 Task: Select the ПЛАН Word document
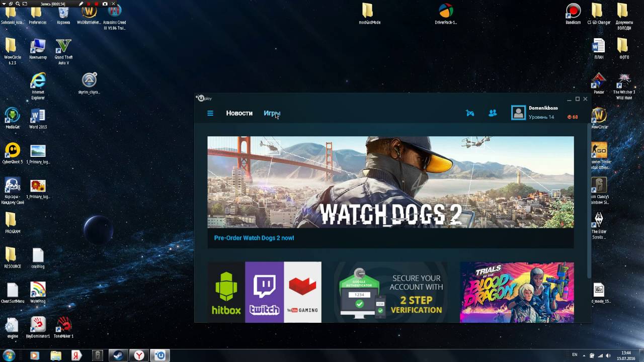[x=599, y=49]
